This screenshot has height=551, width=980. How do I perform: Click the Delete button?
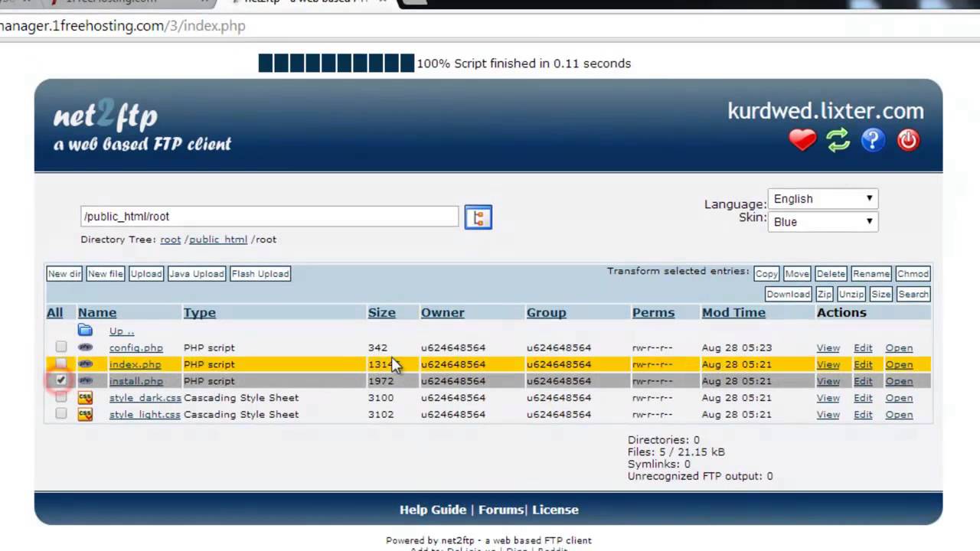click(x=831, y=274)
